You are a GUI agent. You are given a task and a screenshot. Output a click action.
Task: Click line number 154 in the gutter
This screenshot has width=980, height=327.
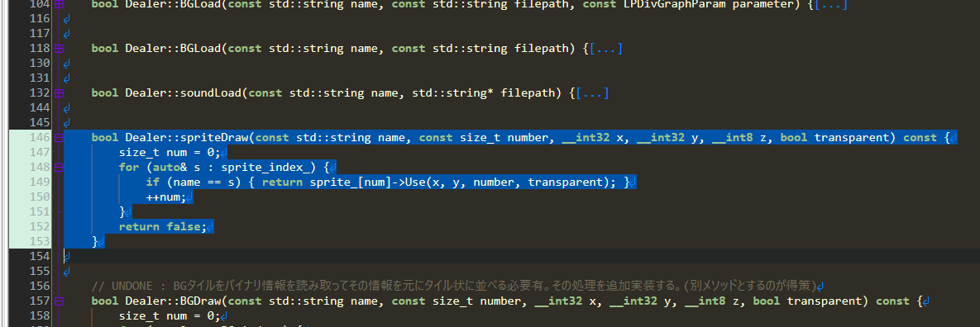pyautogui.click(x=40, y=257)
